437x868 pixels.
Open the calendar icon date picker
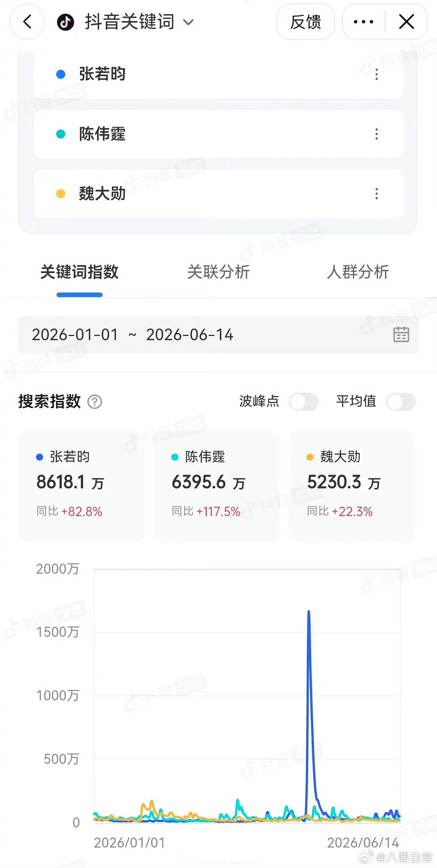click(x=401, y=335)
